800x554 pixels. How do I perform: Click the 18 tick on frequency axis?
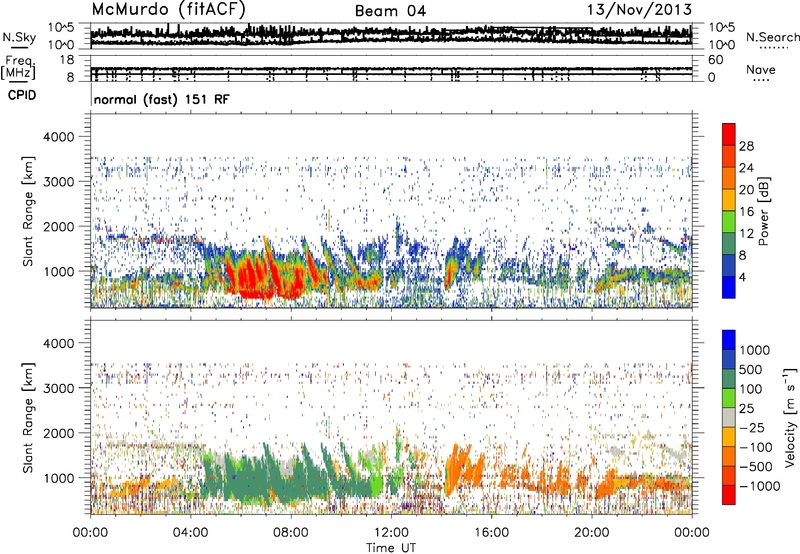67,60
